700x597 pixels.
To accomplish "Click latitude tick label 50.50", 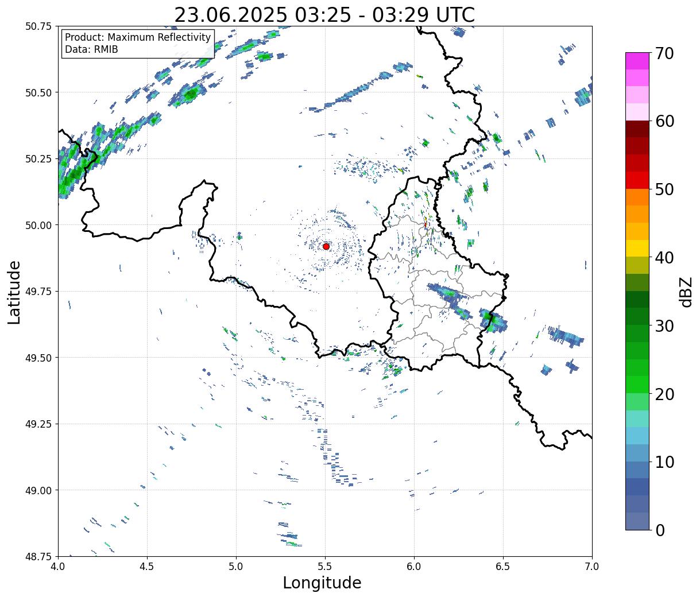I will pyautogui.click(x=38, y=92).
